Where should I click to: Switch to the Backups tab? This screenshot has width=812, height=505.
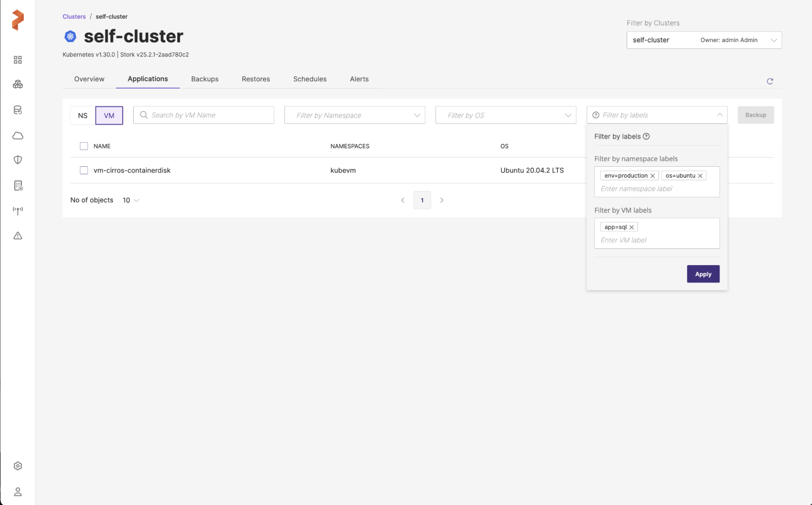pyautogui.click(x=205, y=79)
